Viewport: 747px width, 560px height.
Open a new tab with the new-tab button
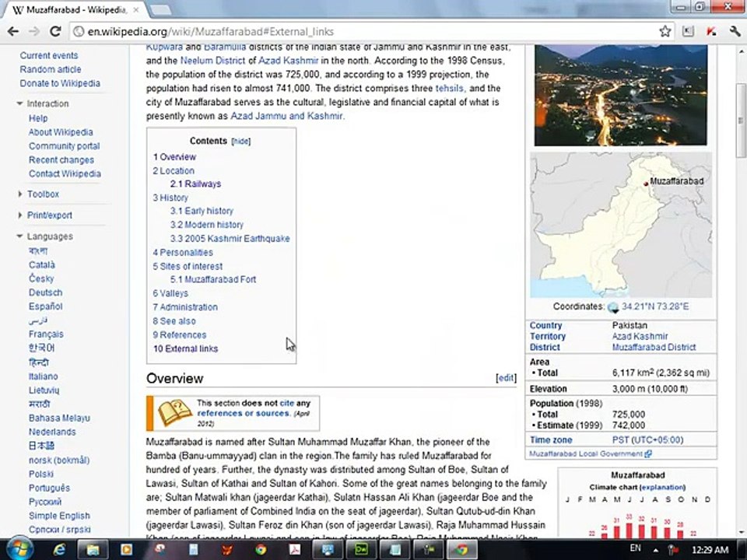(161, 9)
